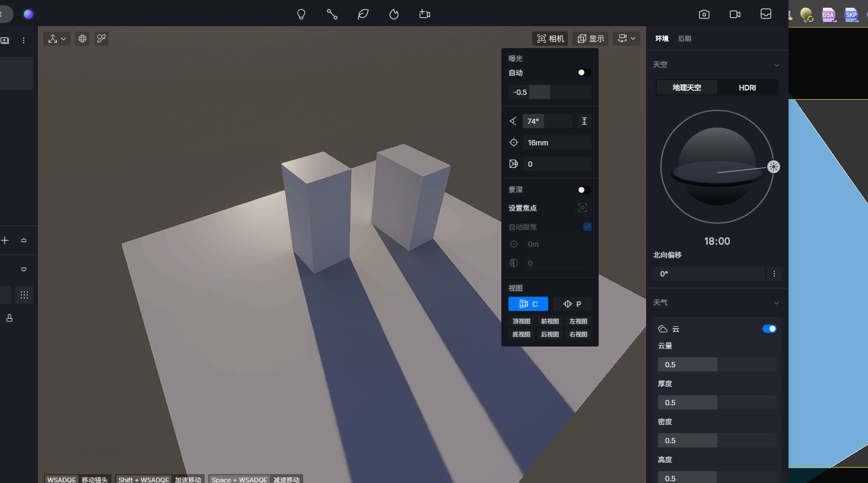The height and width of the screenshot is (483, 868).
Task: Select the path tool icon in top toolbar
Action: point(332,14)
